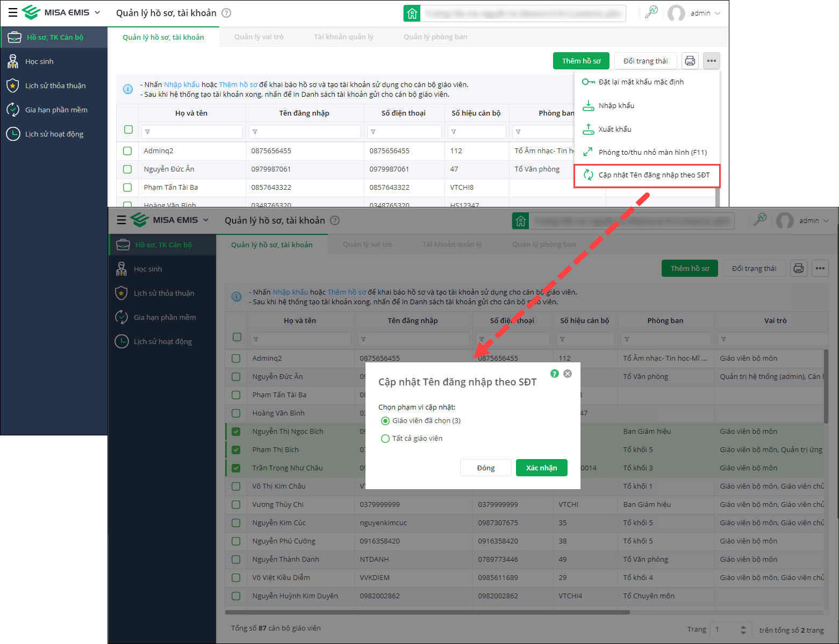
Task: Click Thêm hồ sơ button in background window
Action: (x=582, y=61)
